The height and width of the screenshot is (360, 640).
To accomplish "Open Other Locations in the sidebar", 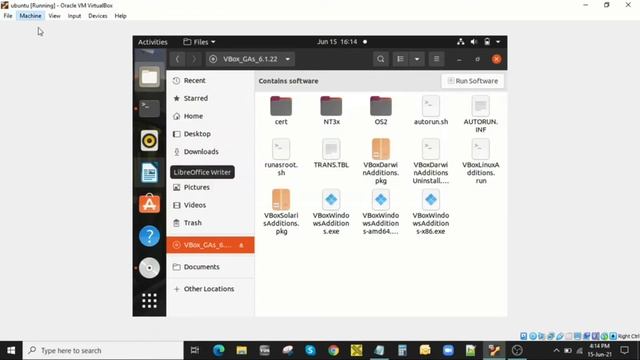I will point(210,289).
